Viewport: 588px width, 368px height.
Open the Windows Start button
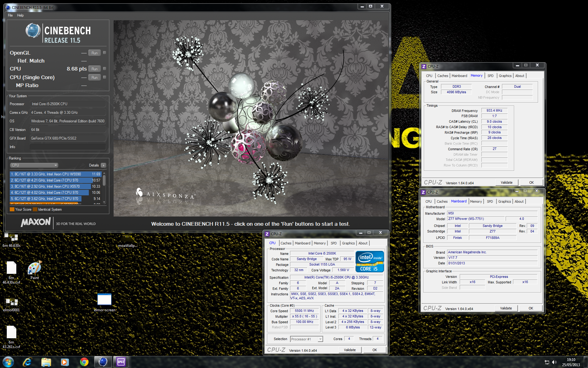[8, 362]
